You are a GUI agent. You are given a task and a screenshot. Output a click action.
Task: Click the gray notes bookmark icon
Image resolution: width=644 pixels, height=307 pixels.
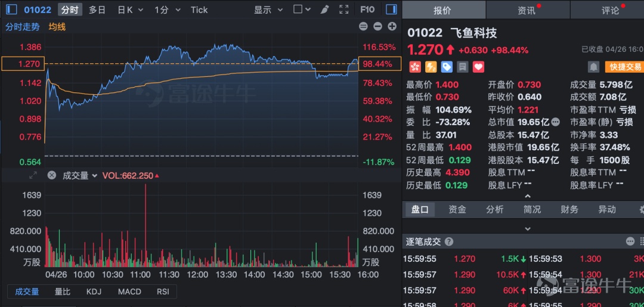pos(462,67)
